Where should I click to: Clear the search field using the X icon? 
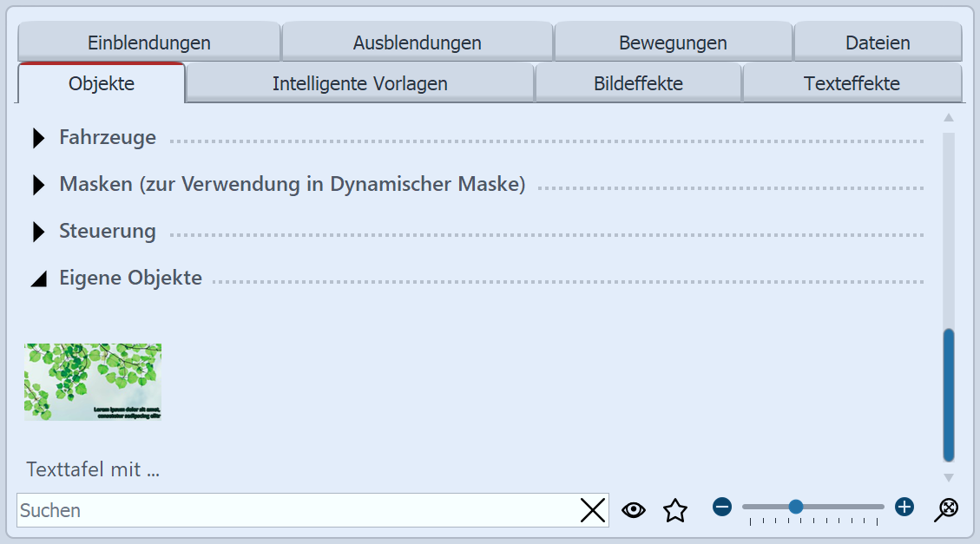593,510
